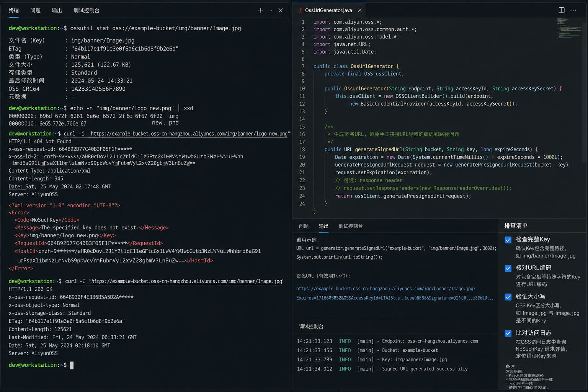Click generateSignedUrl method declaration line
The width and height of the screenshot is (588, 392).
[x=431, y=150]
